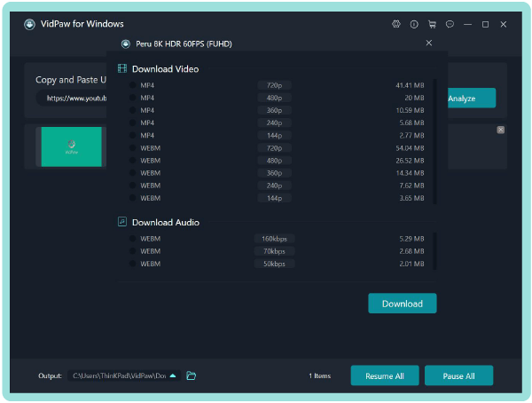The image size is (532, 403).
Task: Select WEBM 70kbps audio radio button
Action: point(133,251)
